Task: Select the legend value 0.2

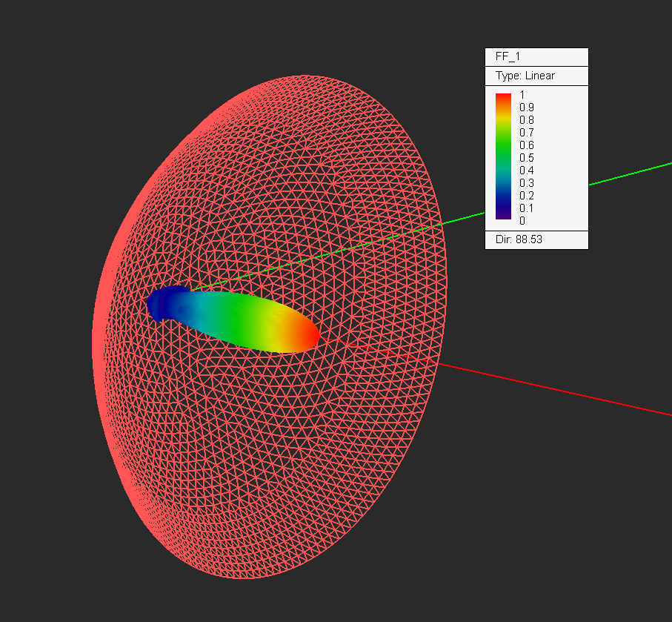Action: (x=526, y=196)
